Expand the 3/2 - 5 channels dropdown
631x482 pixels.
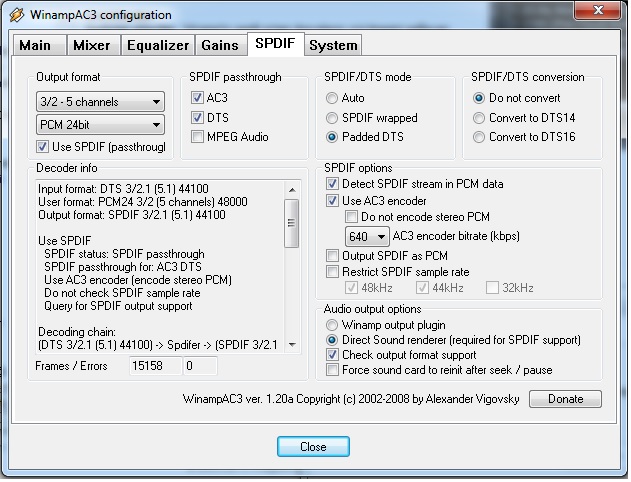(100, 102)
